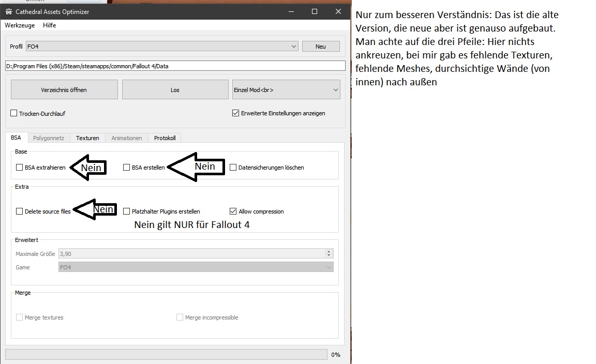Screen dimensions: 596x364
Task: Maximize the Cathedral Assets Optimizer window
Action: tap(314, 11)
